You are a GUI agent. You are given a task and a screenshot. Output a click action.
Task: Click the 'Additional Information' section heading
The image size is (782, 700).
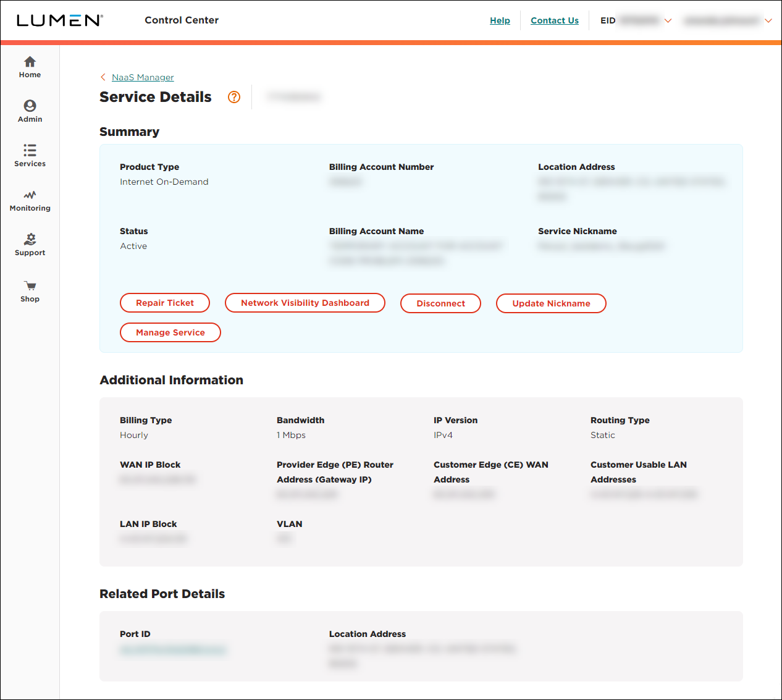pyautogui.click(x=172, y=380)
